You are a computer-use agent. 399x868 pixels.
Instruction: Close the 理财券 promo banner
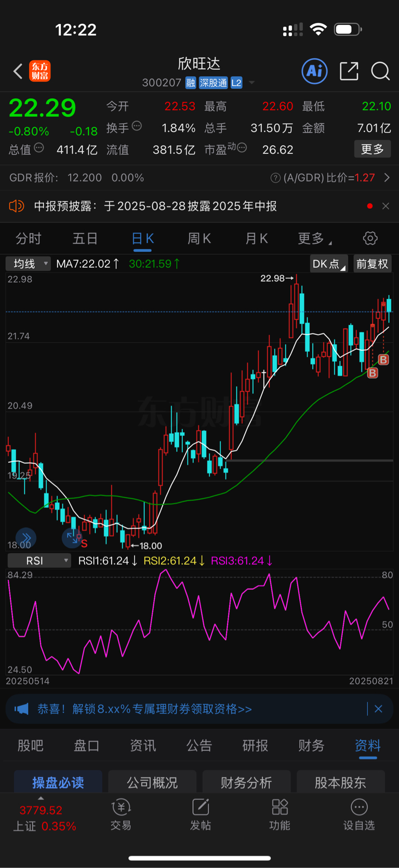coord(378,709)
